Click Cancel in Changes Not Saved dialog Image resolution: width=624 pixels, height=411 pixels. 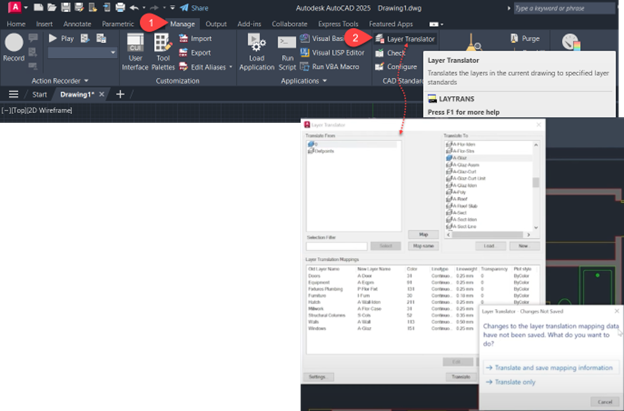pyautogui.click(x=604, y=401)
